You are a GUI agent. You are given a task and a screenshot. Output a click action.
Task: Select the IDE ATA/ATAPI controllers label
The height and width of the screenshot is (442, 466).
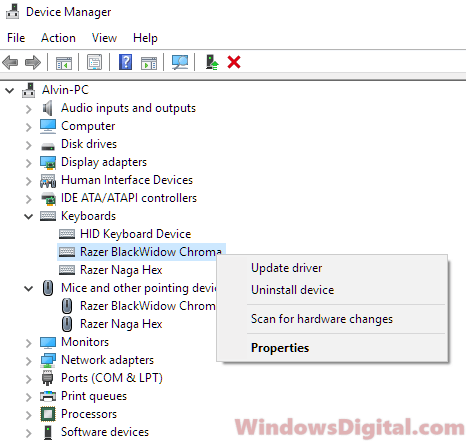(x=129, y=198)
